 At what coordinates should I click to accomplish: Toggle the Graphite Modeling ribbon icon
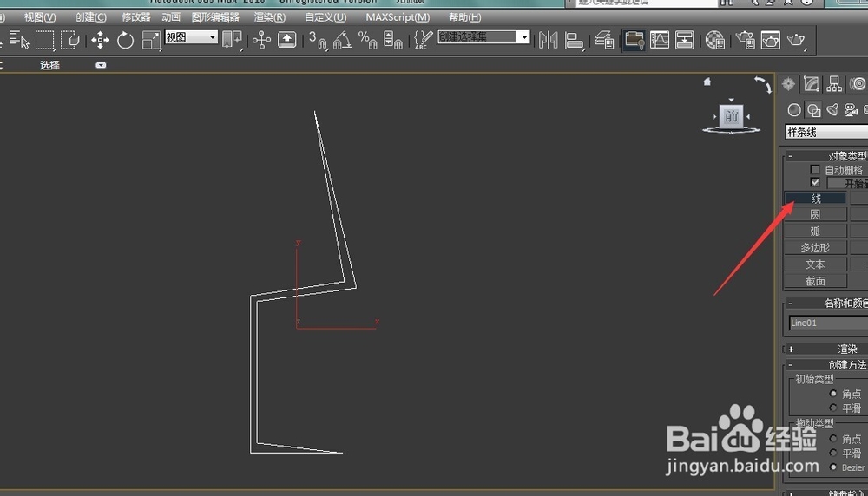pos(634,40)
